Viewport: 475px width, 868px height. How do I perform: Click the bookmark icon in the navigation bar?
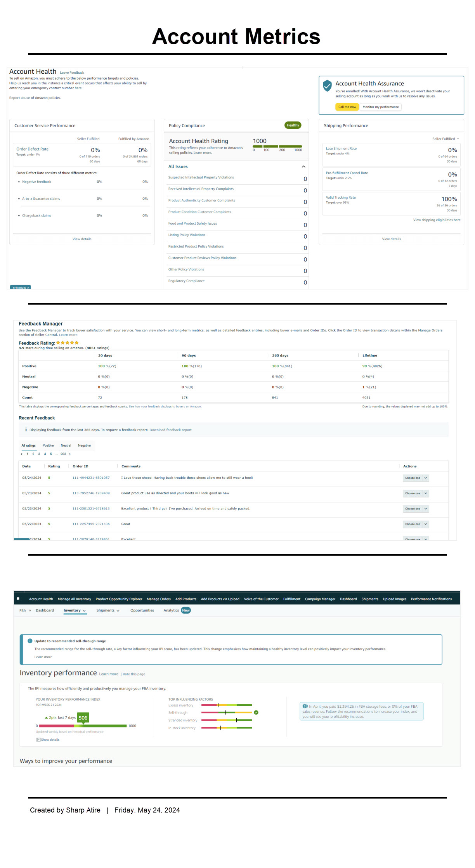(18, 599)
